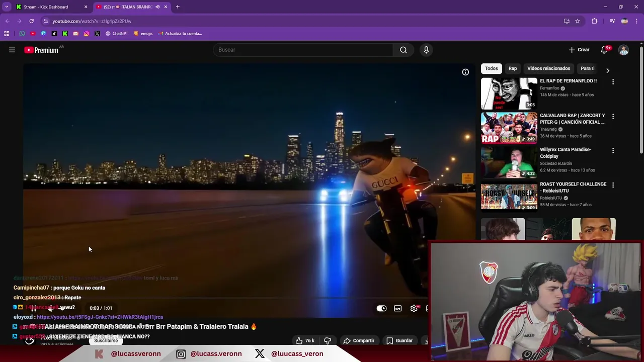Dislike the video
The height and width of the screenshot is (362, 644).
point(328,340)
